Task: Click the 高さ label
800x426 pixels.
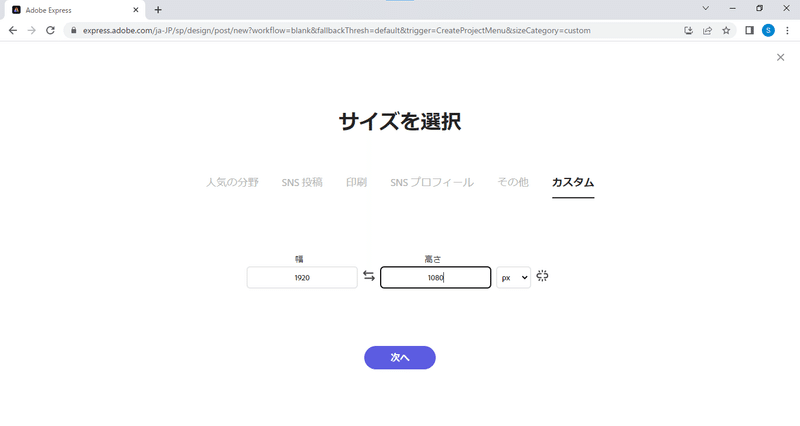Action: (433, 259)
